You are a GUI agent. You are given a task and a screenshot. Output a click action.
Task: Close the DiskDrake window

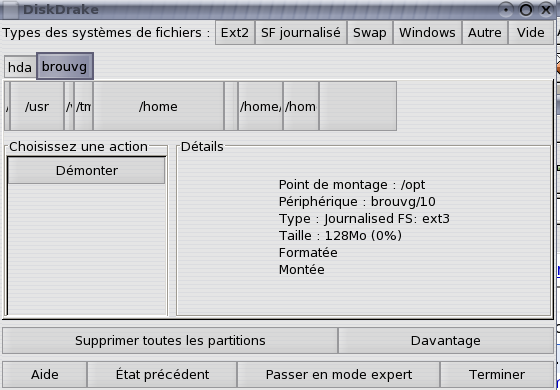(x=546, y=10)
